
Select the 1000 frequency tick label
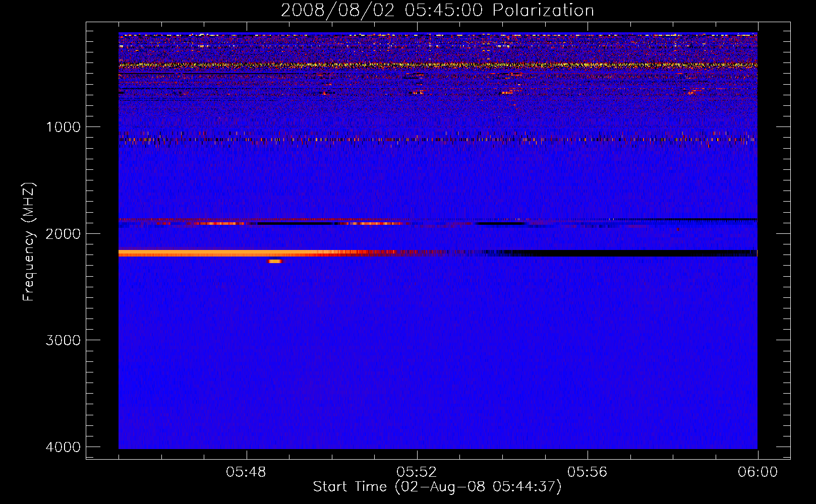point(63,127)
